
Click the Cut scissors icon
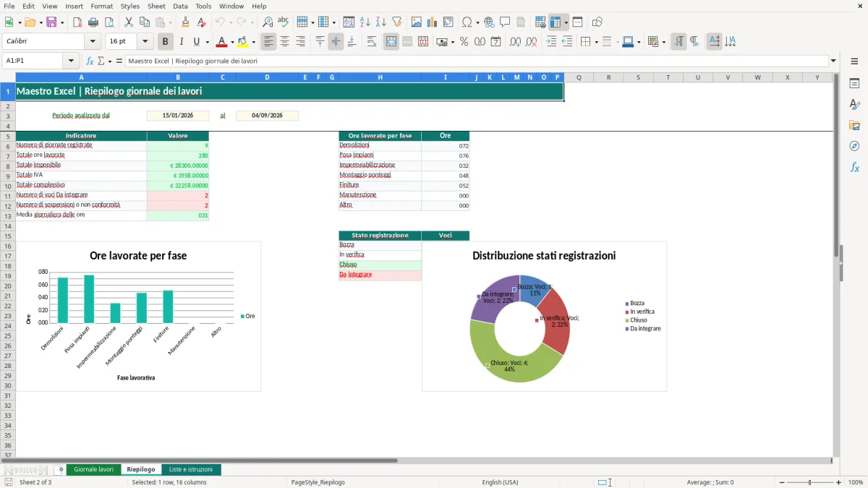point(128,22)
